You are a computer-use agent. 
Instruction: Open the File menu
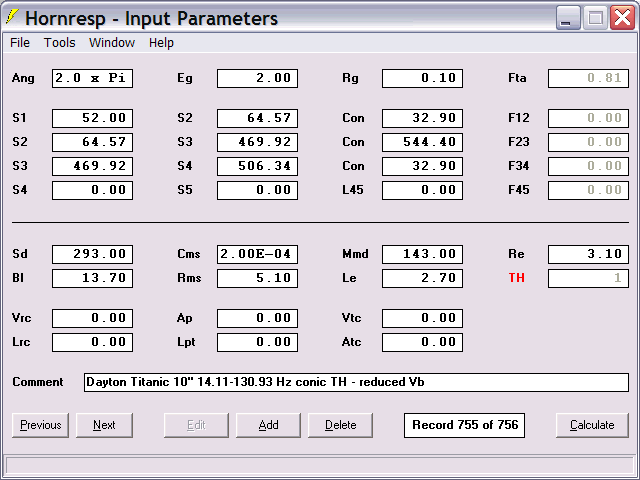click(20, 42)
